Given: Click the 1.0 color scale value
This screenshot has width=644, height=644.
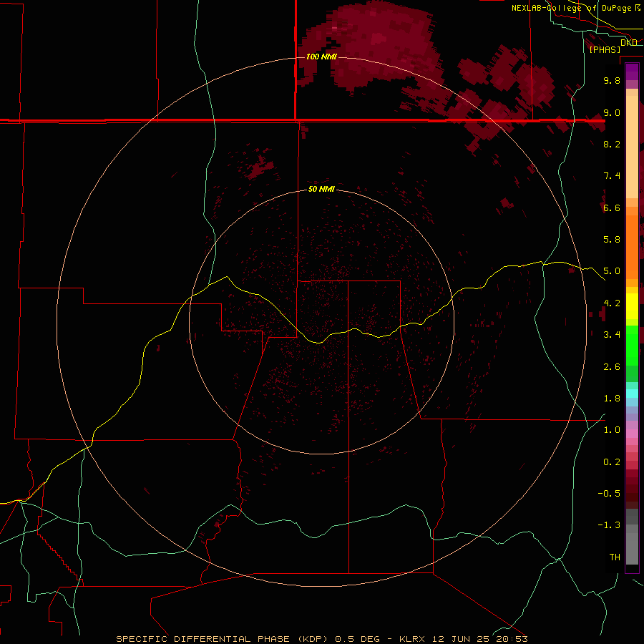Looking at the screenshot, I should coord(612,430).
